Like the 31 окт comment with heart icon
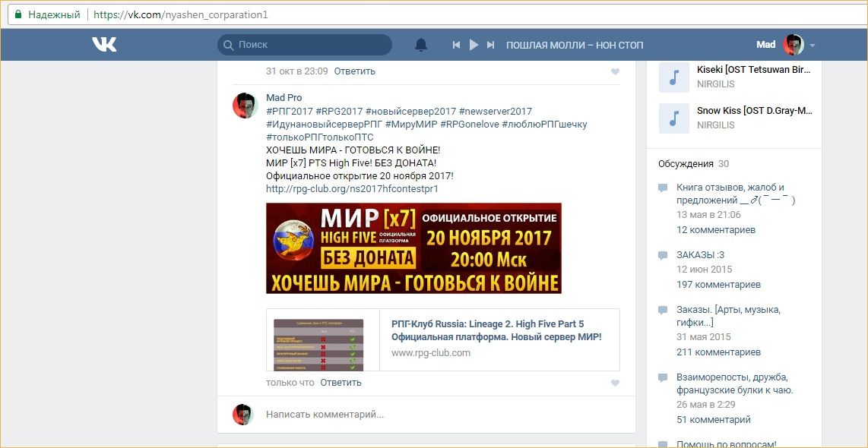868x448 pixels. 615,71
